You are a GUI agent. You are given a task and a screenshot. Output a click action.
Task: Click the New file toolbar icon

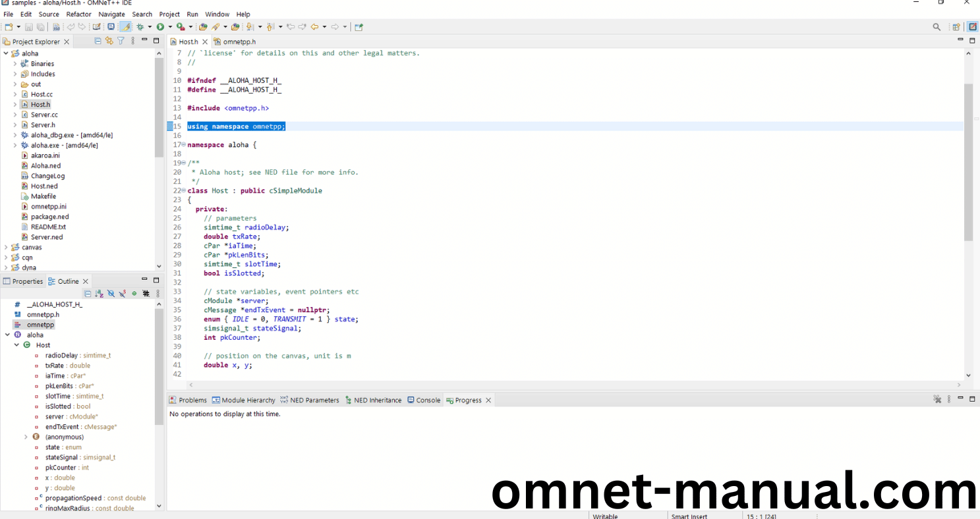(9, 27)
